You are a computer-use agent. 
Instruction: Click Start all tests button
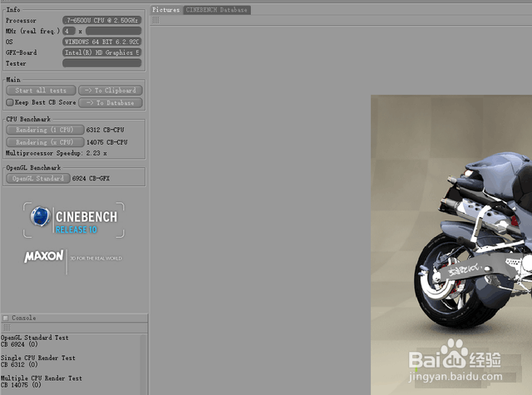pos(41,91)
